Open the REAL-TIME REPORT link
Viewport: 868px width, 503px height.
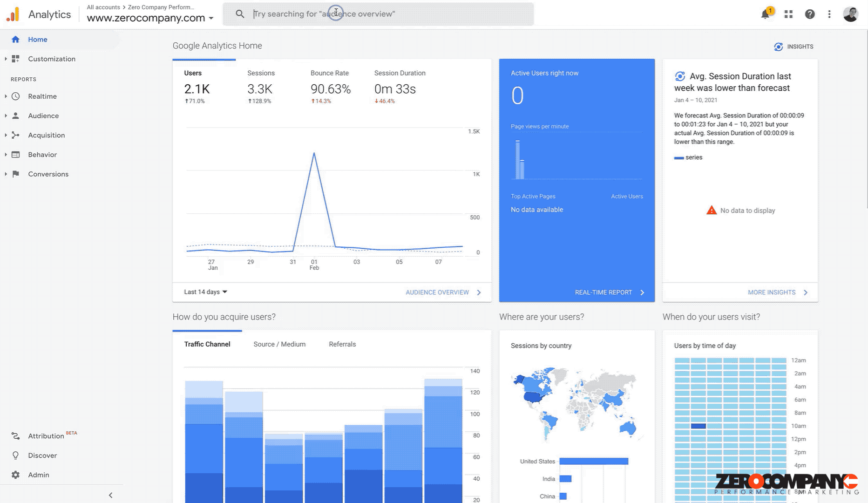click(604, 292)
